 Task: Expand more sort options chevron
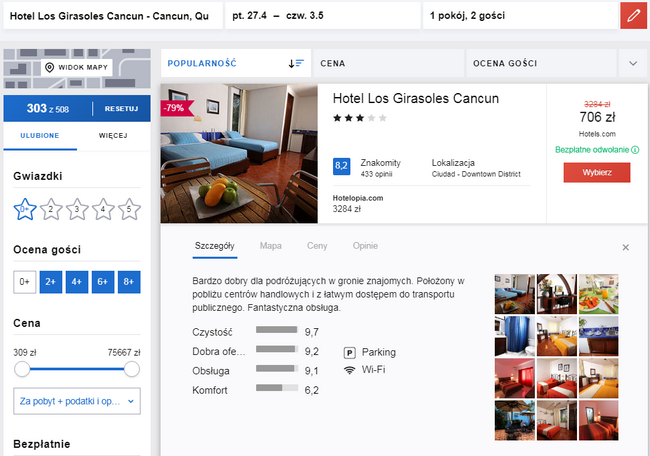[632, 63]
